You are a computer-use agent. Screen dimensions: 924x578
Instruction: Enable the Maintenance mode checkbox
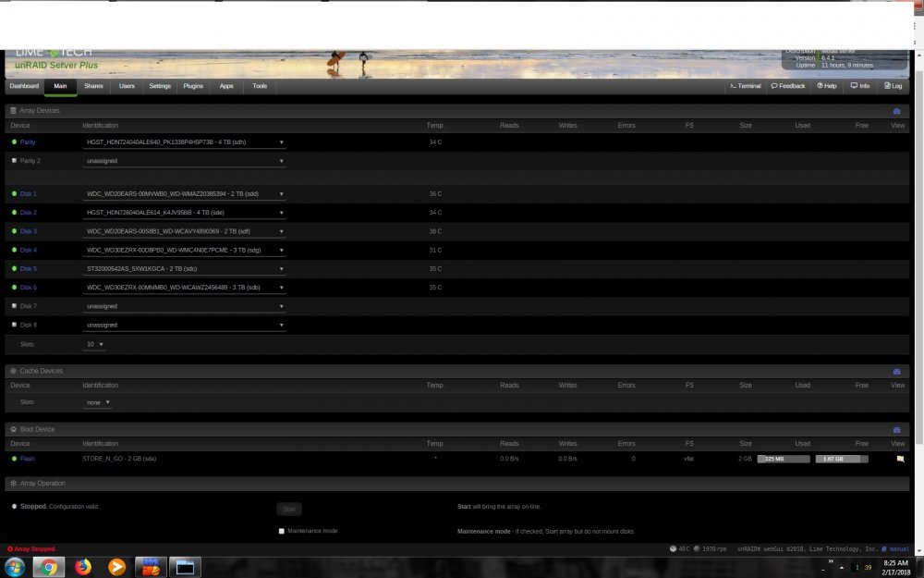pyautogui.click(x=282, y=532)
